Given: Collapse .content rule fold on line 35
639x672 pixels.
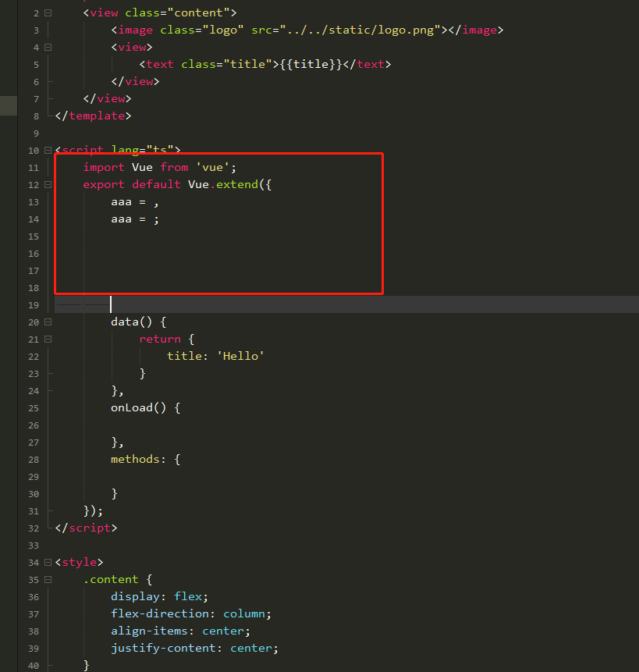Looking at the screenshot, I should click(x=48, y=579).
